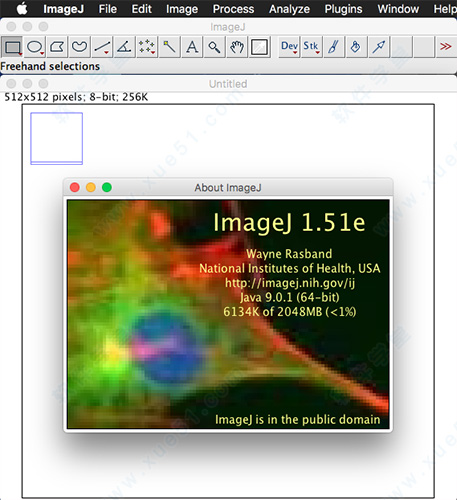Viewport: 457px width, 500px height.
Task: Open the Apple menu
Action: click(22, 9)
